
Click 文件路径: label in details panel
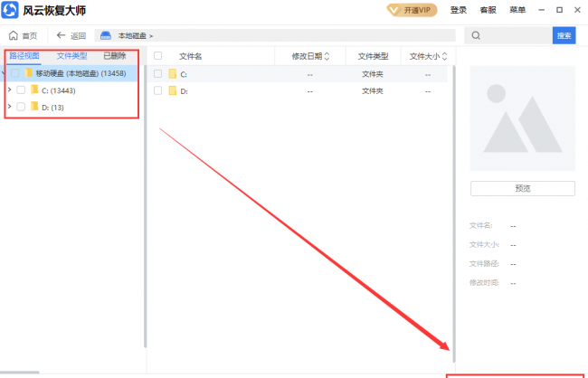[x=484, y=264]
